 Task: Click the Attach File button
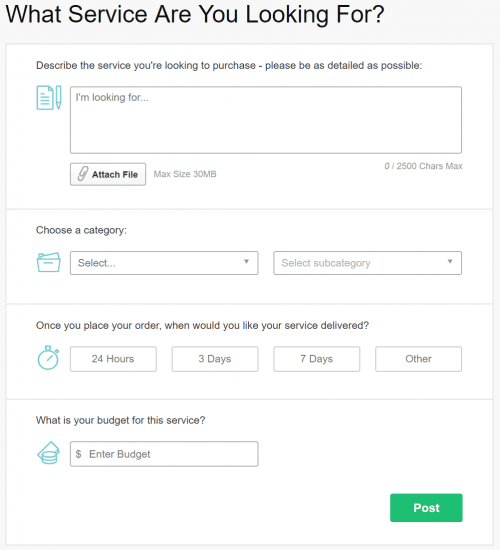pyautogui.click(x=108, y=174)
